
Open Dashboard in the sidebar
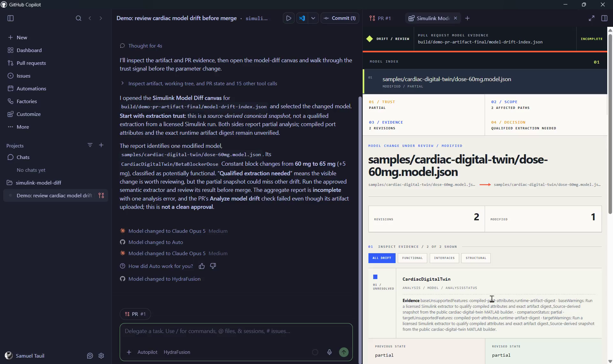[x=56, y=50]
